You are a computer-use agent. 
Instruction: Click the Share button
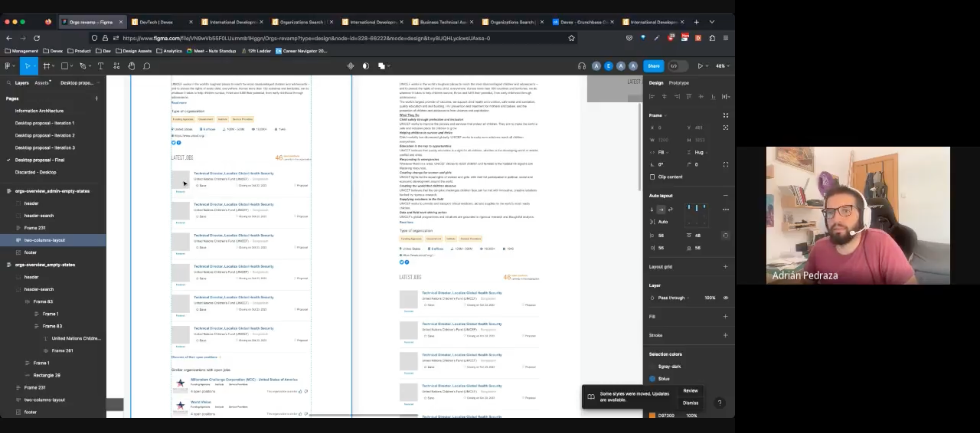coord(653,66)
